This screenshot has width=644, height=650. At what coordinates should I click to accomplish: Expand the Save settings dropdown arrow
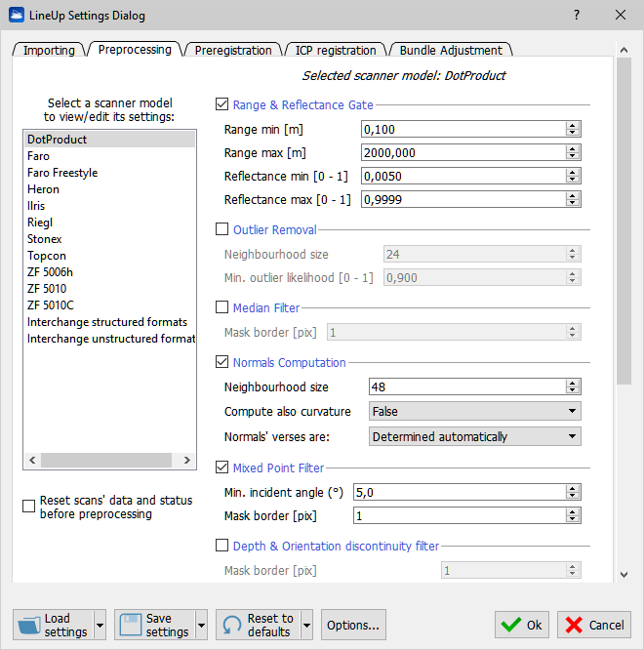pyautogui.click(x=201, y=625)
